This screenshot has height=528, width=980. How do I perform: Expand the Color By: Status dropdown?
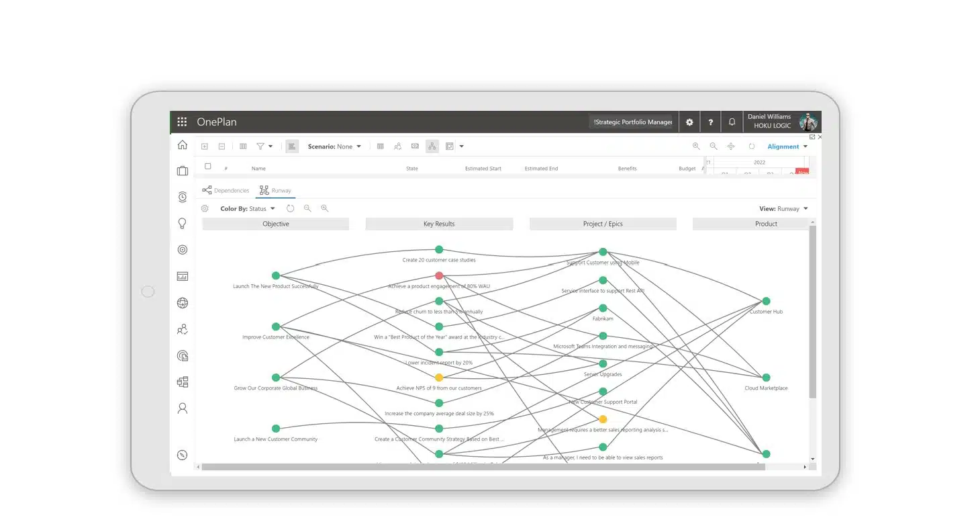(247, 209)
